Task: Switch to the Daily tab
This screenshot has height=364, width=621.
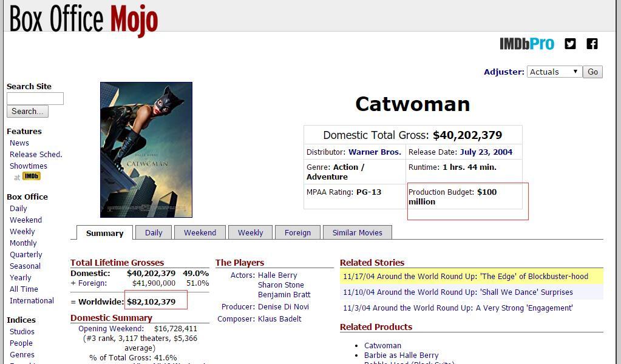Action: tap(154, 232)
